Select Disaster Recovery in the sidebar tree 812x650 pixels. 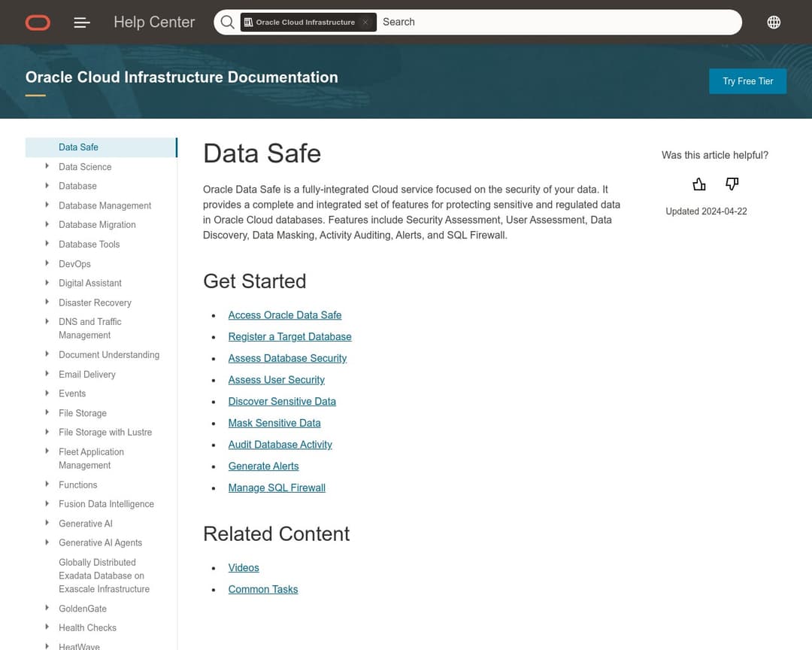click(x=95, y=302)
